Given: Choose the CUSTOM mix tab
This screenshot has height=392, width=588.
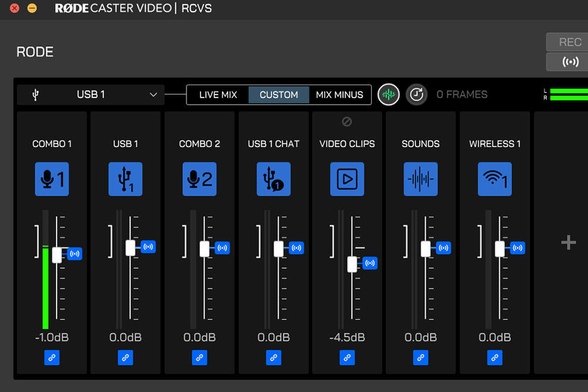Looking at the screenshot, I should [x=279, y=95].
